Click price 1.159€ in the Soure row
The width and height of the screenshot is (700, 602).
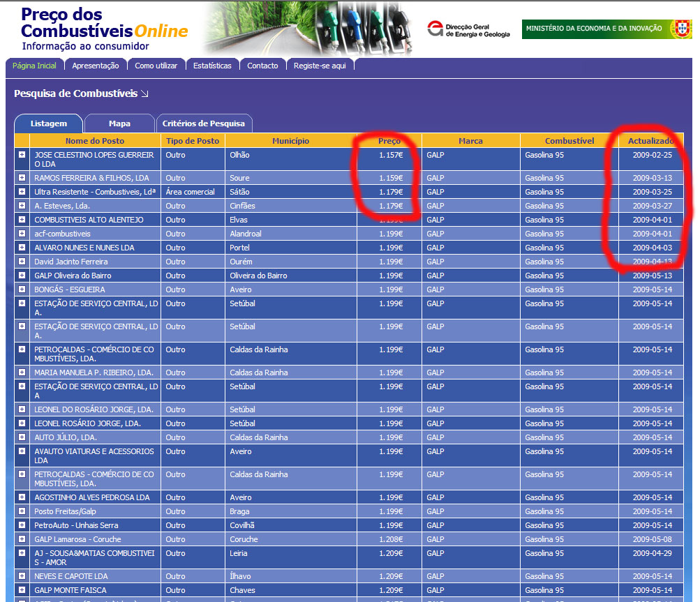[x=391, y=178]
